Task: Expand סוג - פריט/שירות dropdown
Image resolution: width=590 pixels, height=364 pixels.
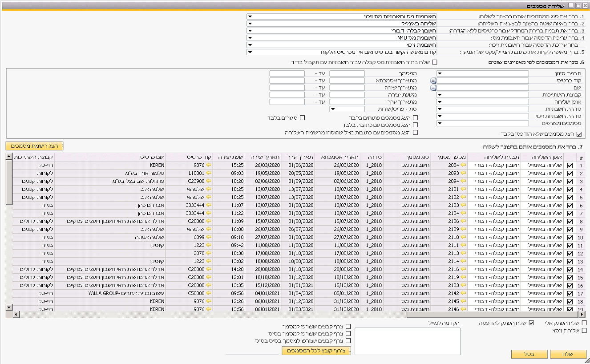Action: 333,109
